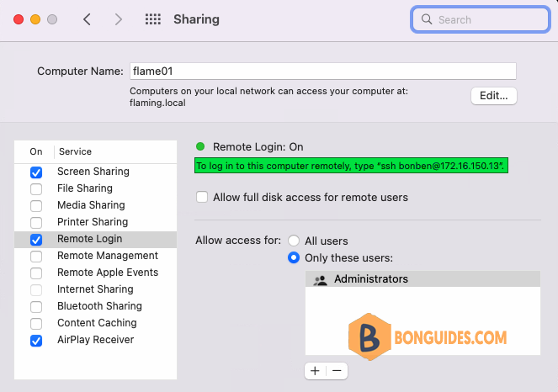Go forward with the right chevron
The width and height of the screenshot is (558, 392).
click(118, 19)
